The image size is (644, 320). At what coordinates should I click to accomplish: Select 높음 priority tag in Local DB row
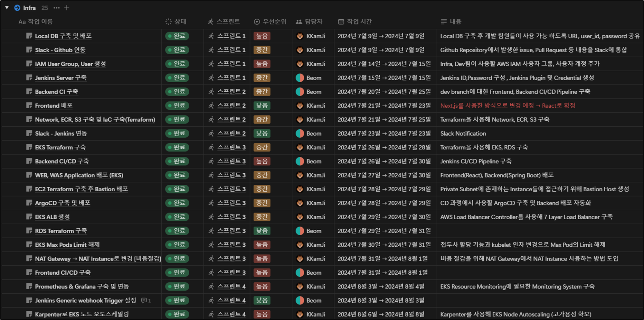(x=262, y=36)
